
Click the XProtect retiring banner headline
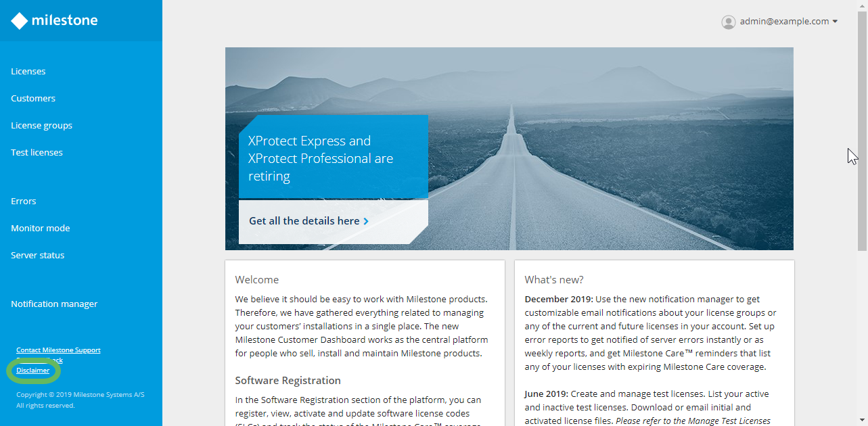pyautogui.click(x=320, y=158)
